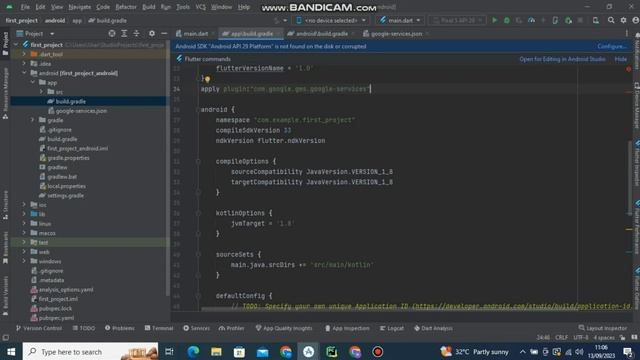Expand the windows folder in tree
The height and width of the screenshot is (360, 640).
[x=24, y=261]
